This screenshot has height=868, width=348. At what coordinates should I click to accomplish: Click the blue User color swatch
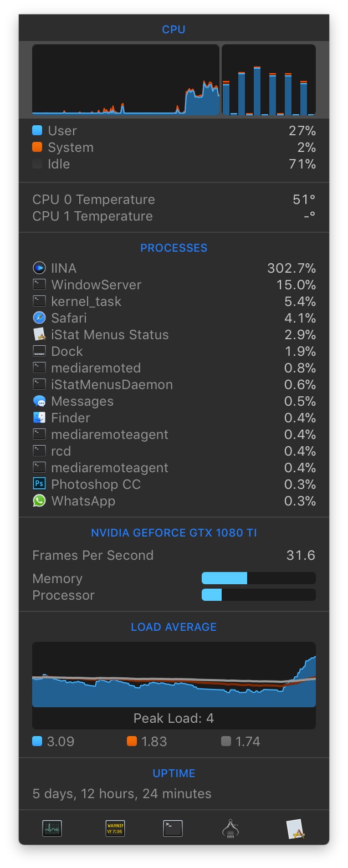click(x=37, y=131)
